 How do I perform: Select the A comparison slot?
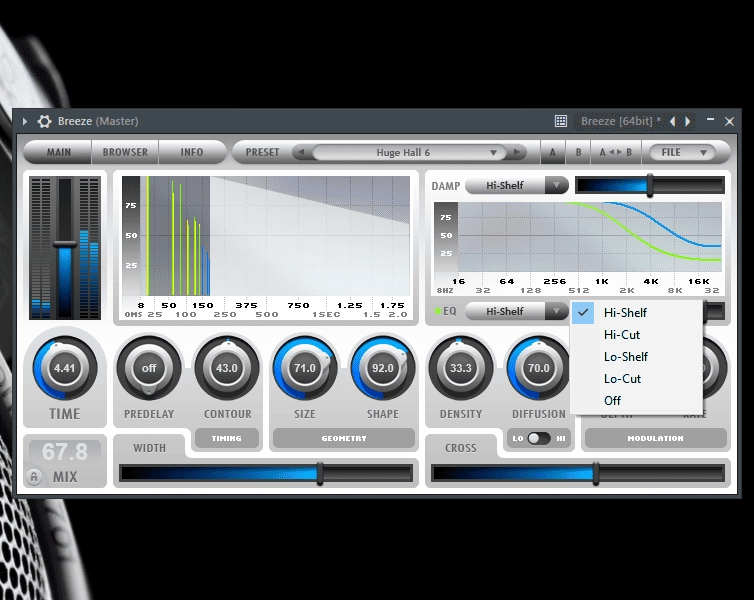point(553,152)
